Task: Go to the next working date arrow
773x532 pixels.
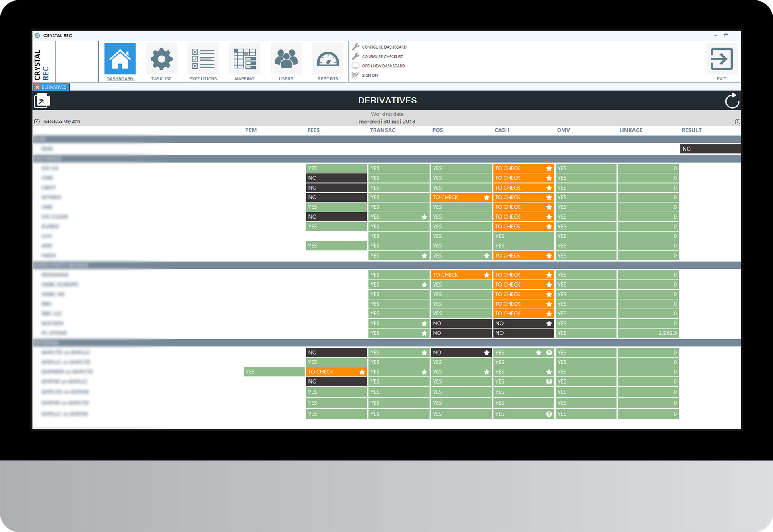Action: [x=737, y=122]
